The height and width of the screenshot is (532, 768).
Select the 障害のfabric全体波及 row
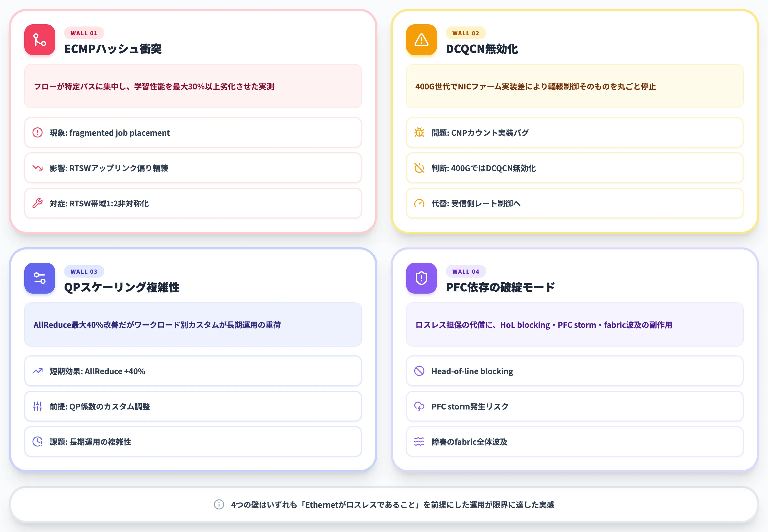pyautogui.click(x=574, y=442)
